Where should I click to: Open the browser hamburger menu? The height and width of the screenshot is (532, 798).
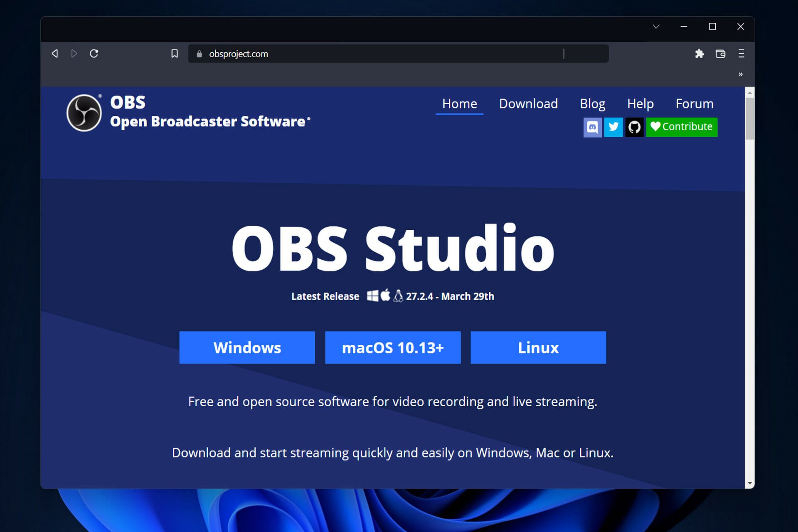pyautogui.click(x=741, y=54)
